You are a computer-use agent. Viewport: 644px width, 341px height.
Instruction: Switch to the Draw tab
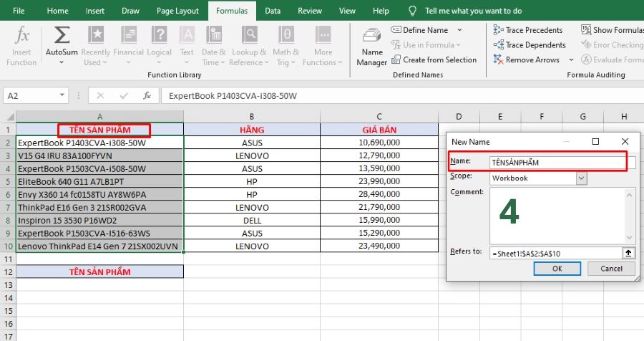pos(130,11)
